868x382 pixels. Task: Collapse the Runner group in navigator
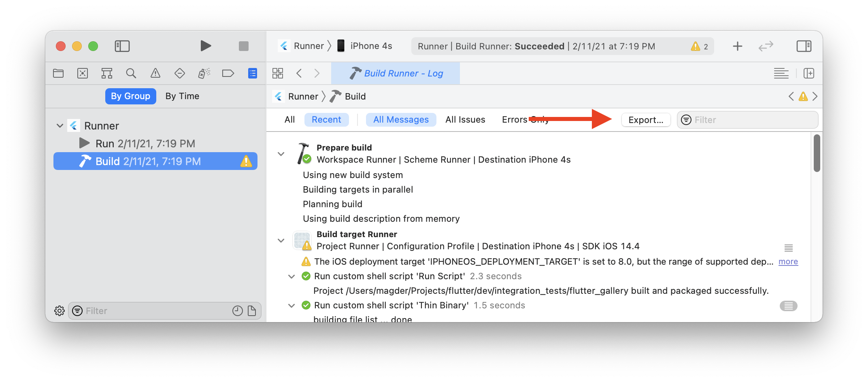60,126
